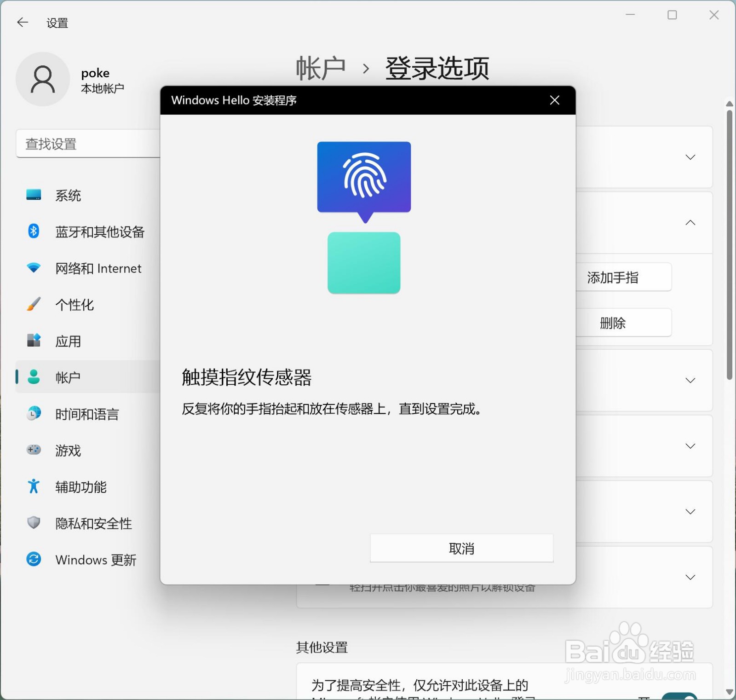The height and width of the screenshot is (700, 736).
Task: Toggle the Windows Hello only sign-in switch
Action: [x=679, y=696]
